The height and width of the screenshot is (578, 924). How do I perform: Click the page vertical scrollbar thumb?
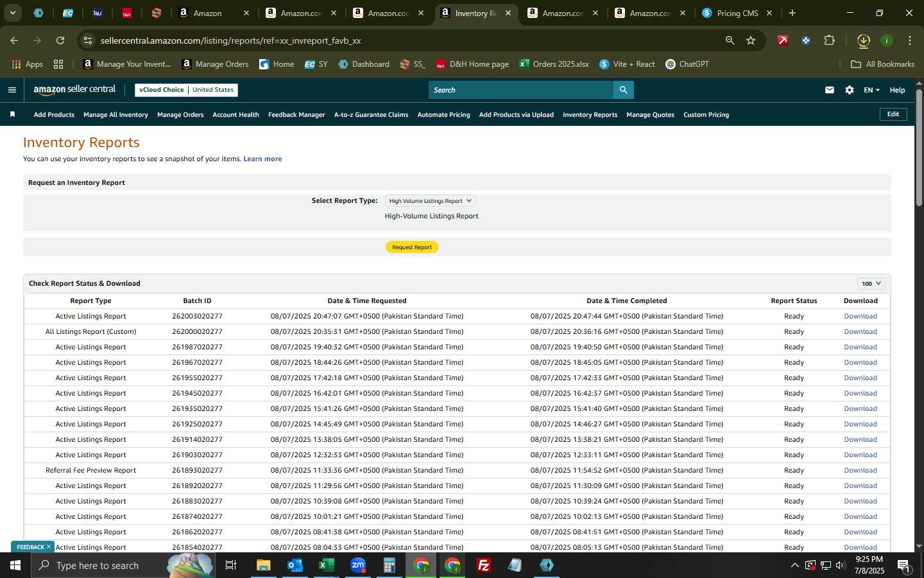(x=919, y=148)
